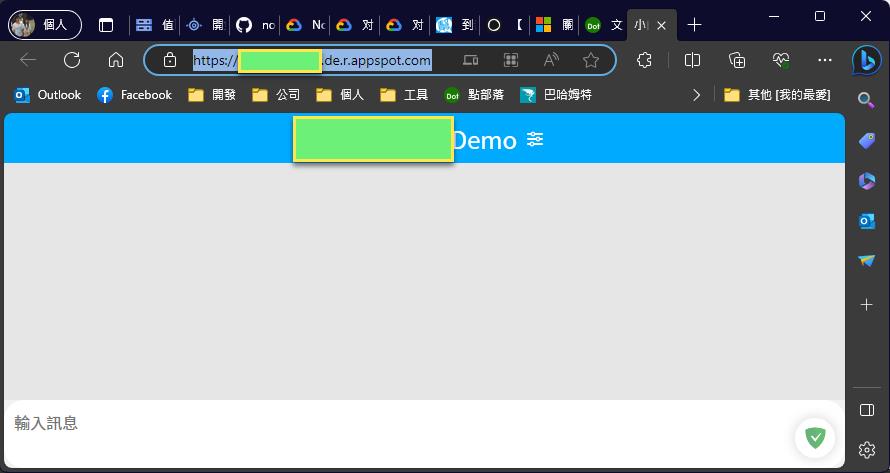
Task: Expand the 個人 bookmarks folder
Action: pos(340,95)
